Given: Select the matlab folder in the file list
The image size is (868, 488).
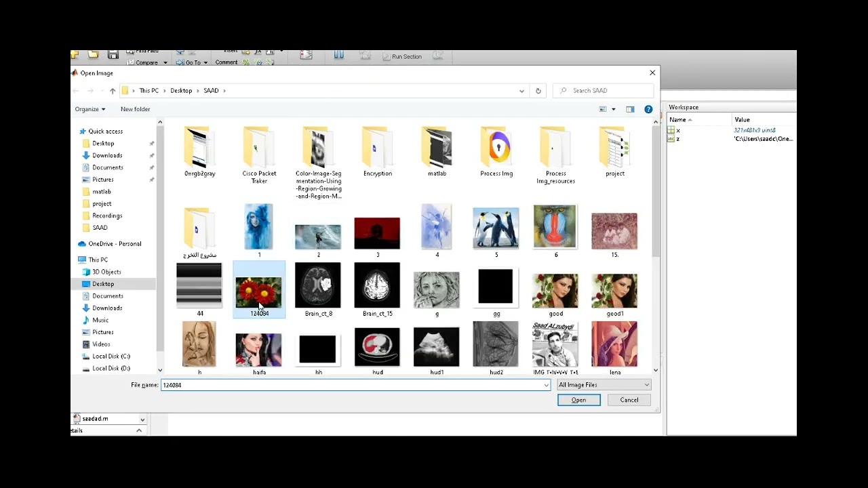Looking at the screenshot, I should coord(437,152).
